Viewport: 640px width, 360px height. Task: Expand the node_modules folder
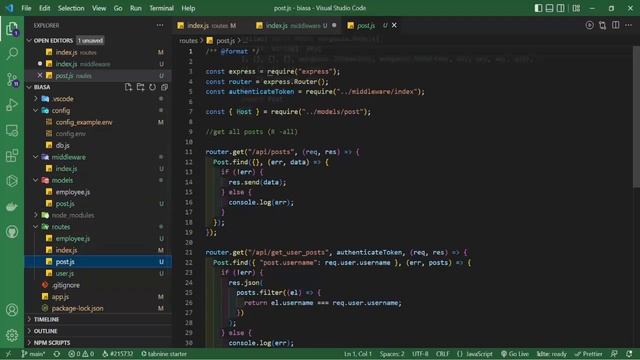[36, 215]
